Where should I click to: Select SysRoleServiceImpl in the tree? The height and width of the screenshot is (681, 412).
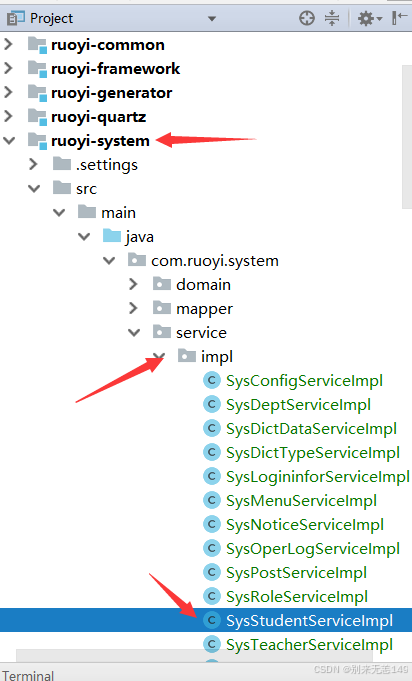[297, 597]
